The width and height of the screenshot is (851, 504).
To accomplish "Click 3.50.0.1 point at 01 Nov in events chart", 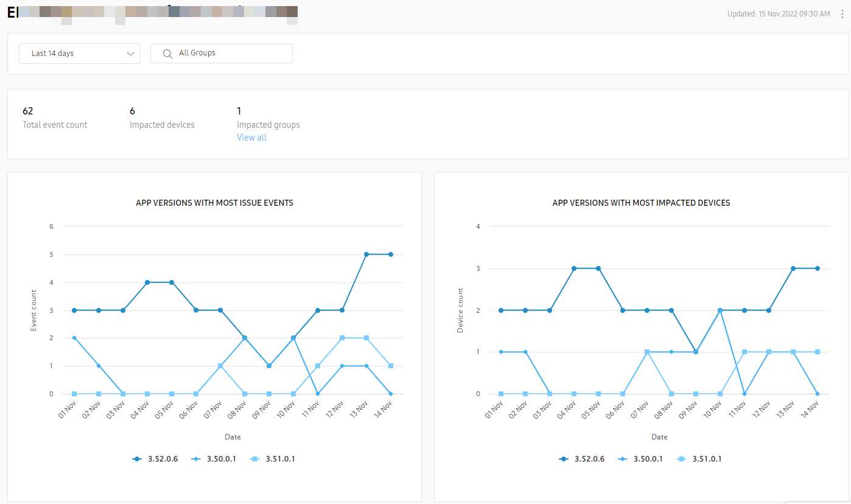I will coord(74,338).
